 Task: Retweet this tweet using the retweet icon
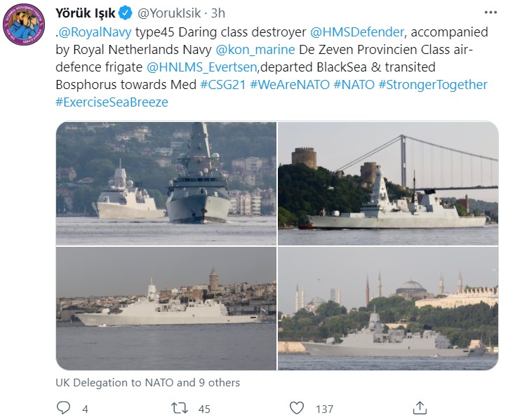[182, 407]
